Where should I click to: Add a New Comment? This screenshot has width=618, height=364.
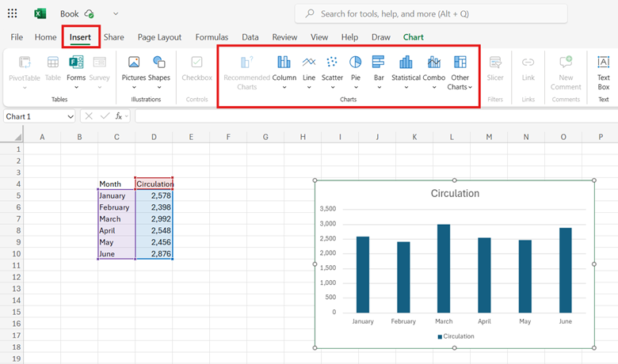566,63
